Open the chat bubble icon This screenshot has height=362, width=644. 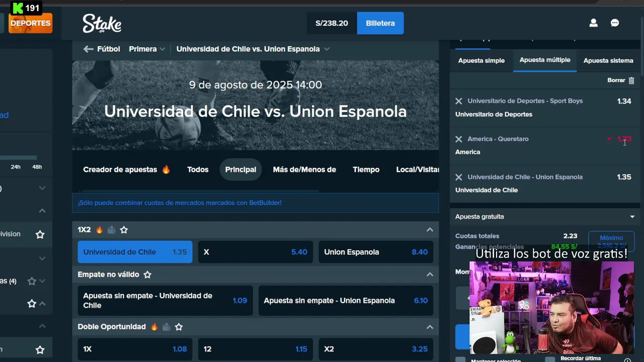pos(615,23)
